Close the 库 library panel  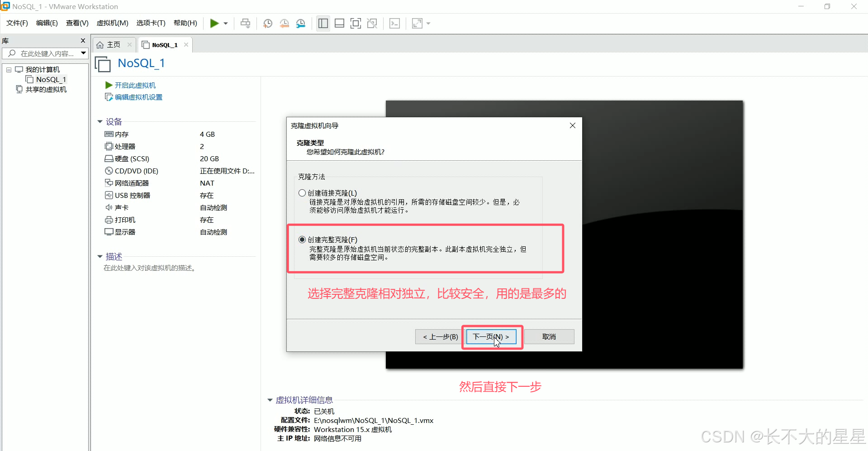(83, 40)
